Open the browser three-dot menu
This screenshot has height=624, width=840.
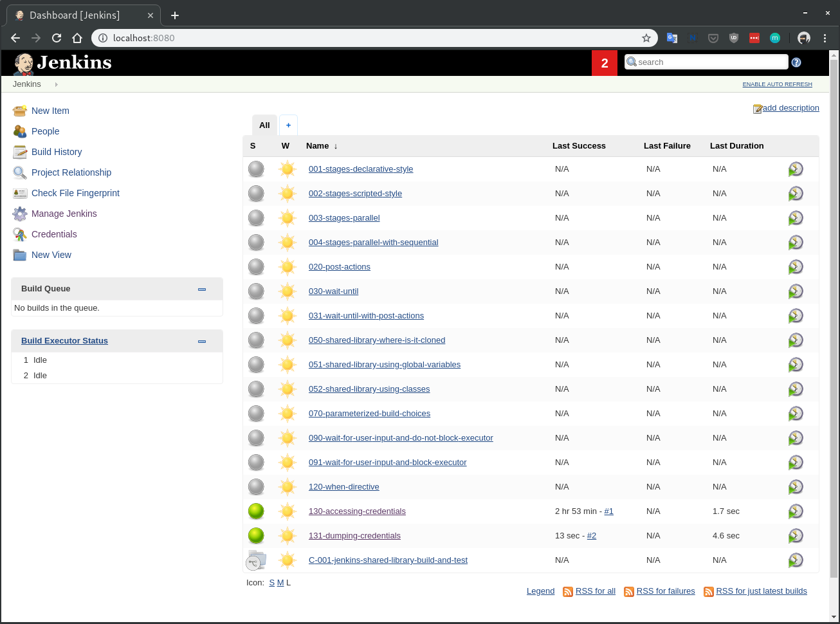pos(825,38)
